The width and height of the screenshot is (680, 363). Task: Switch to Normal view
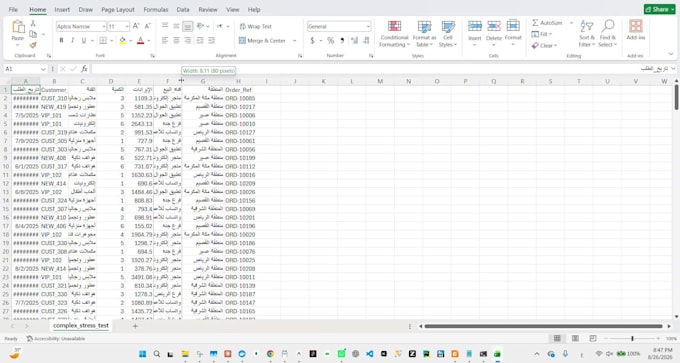[x=557, y=338]
